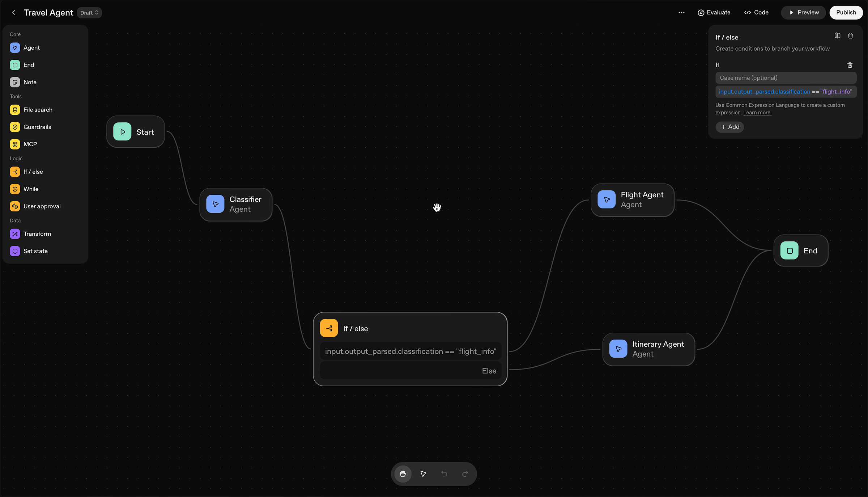Click duplicate icon in If/else panel
868x497 pixels.
coord(837,36)
